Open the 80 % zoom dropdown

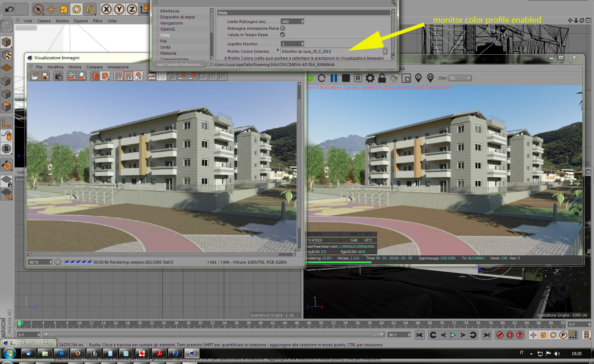click(40, 262)
